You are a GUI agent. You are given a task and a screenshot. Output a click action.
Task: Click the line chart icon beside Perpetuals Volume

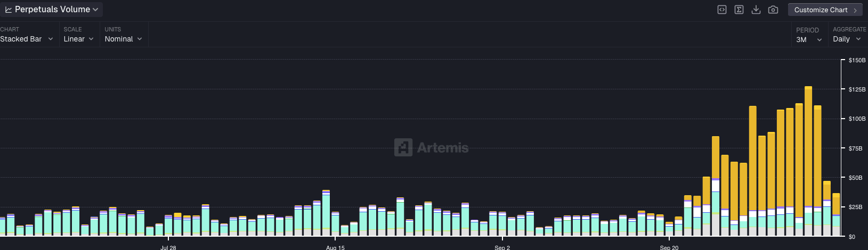[x=9, y=10]
